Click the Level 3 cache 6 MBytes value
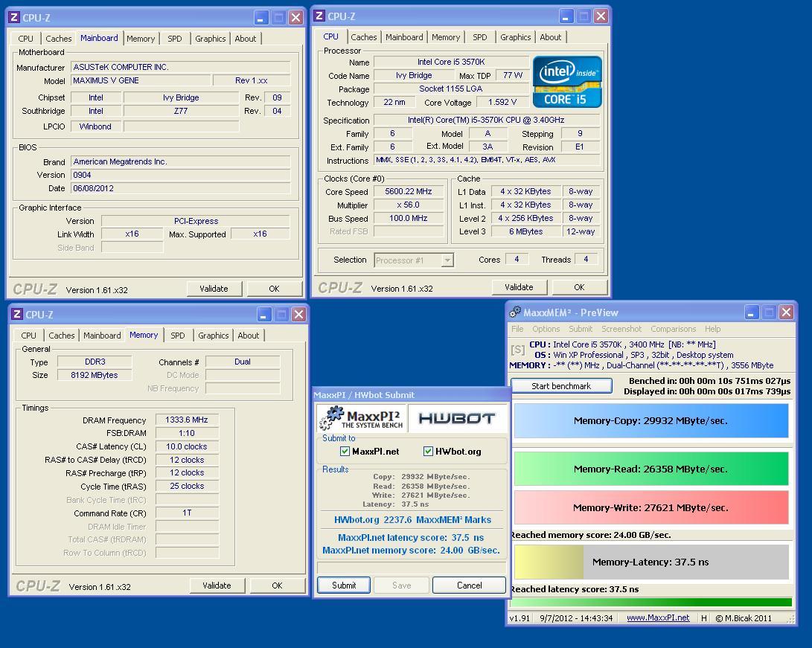Screen dimensions: 812x648 525,232
